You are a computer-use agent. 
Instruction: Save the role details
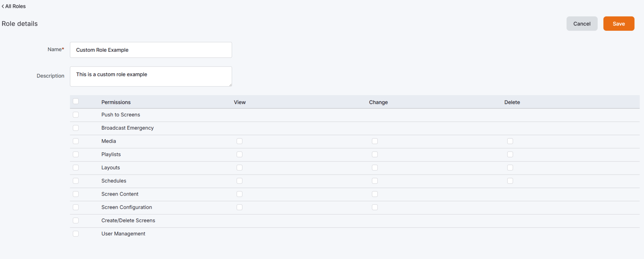(x=619, y=24)
